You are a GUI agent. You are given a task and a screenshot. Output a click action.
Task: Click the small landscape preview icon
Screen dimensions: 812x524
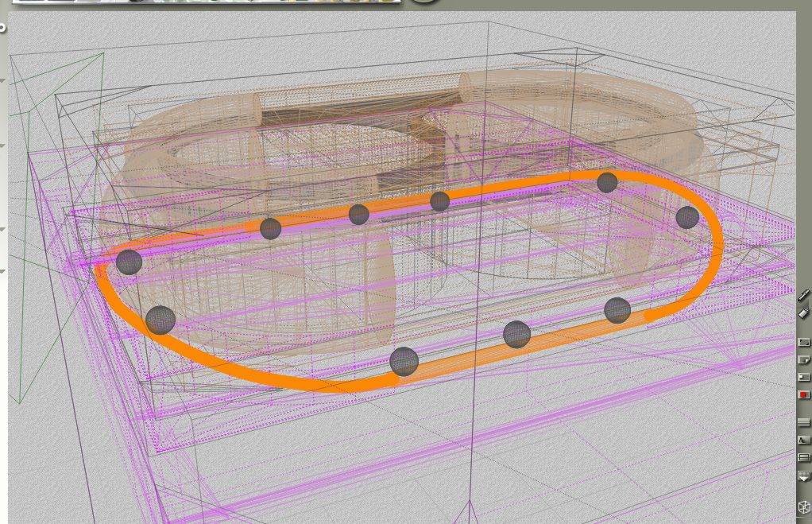[803, 440]
